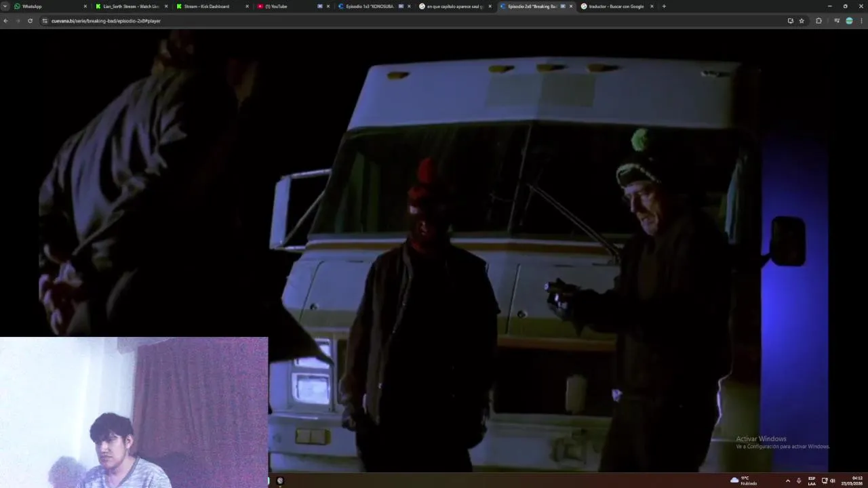Click the media indicator on YouTube tab

point(320,6)
